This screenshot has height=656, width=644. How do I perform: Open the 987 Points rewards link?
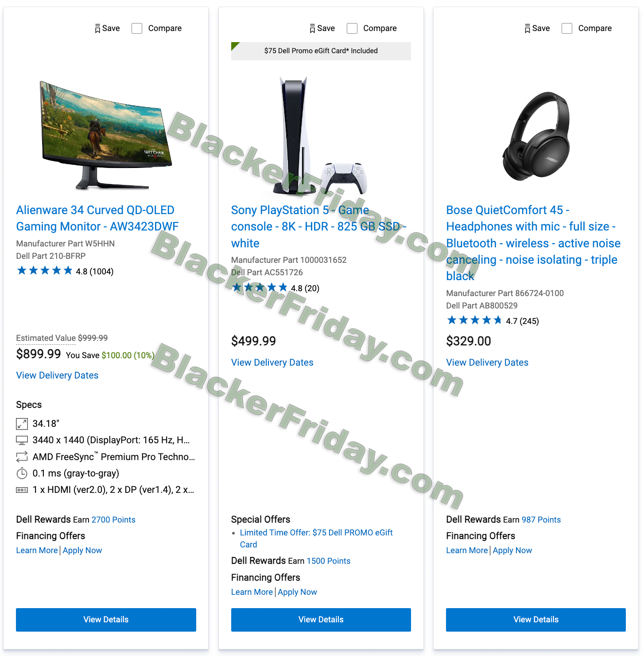tap(541, 520)
